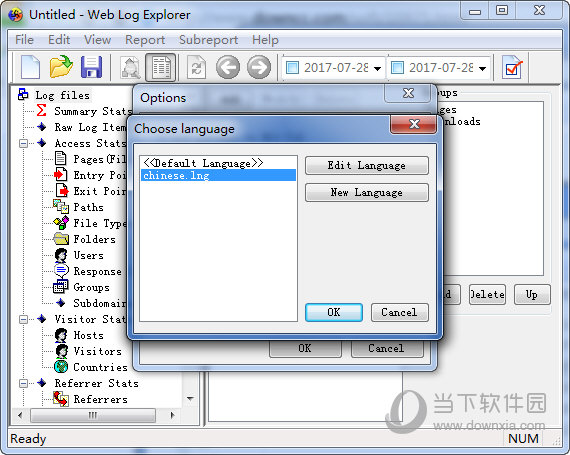Click the Edit Language button
The width and height of the screenshot is (570, 455).
point(367,166)
